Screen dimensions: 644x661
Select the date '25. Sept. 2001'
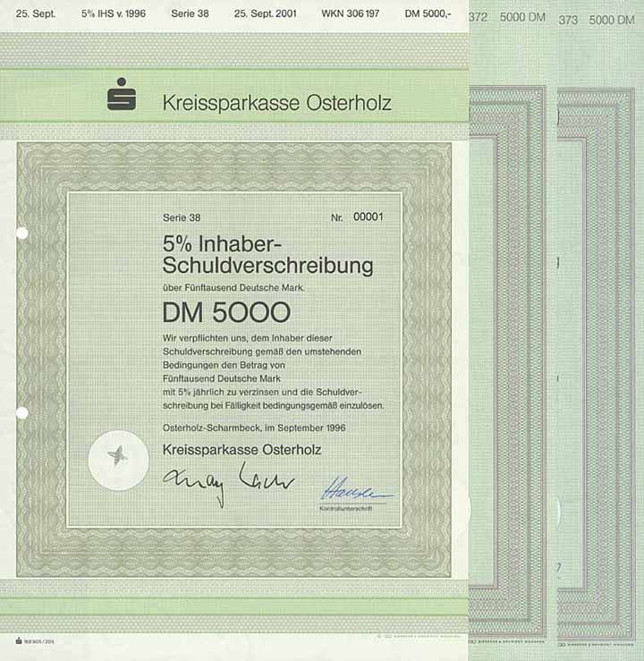click(x=265, y=13)
